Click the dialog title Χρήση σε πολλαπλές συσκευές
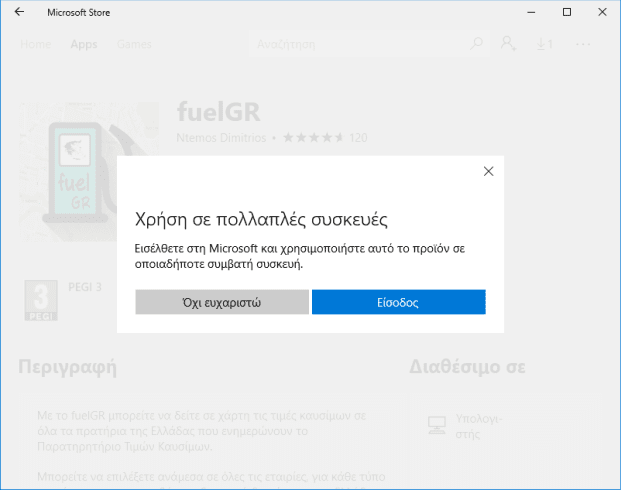 (261, 219)
